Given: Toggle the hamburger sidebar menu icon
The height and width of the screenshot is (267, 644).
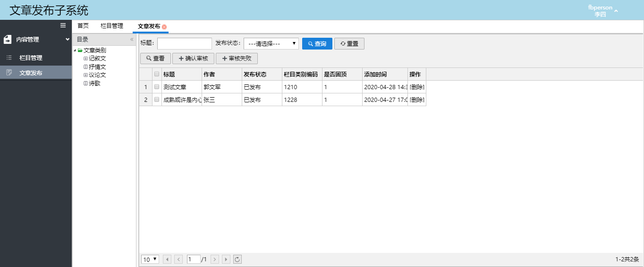Looking at the screenshot, I should point(63,25).
